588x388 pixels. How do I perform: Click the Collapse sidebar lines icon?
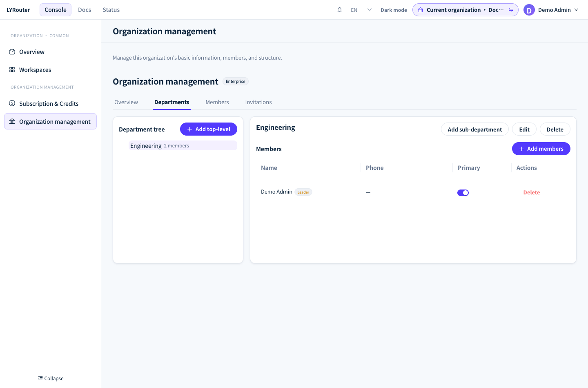(40, 378)
